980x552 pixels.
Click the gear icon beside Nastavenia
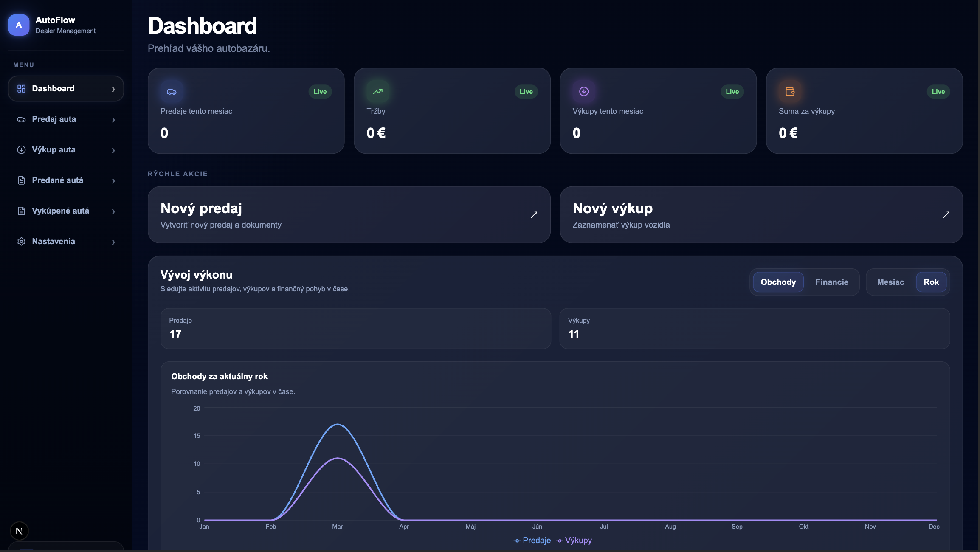tap(21, 242)
